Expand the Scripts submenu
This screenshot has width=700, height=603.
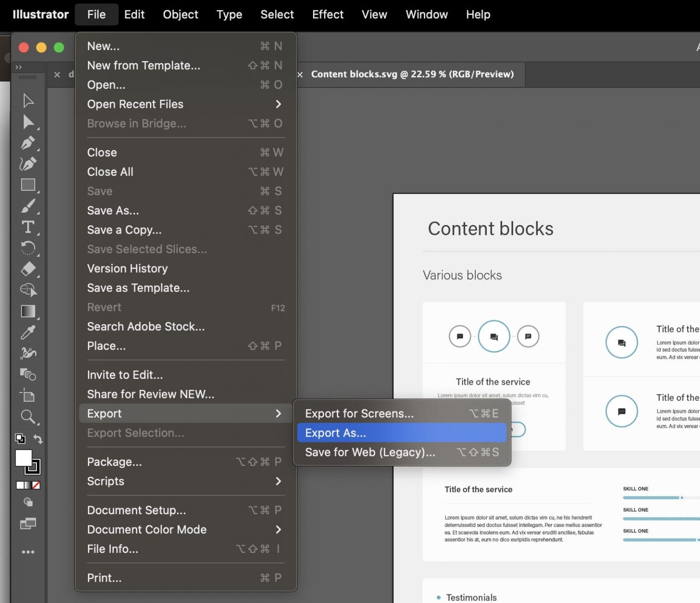(x=106, y=481)
